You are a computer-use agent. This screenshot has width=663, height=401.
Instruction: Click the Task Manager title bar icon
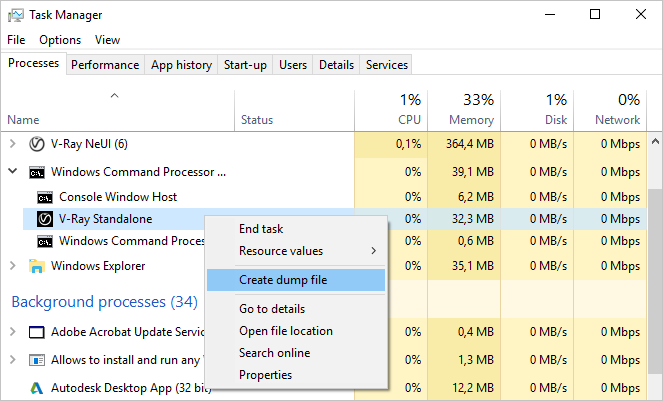(x=16, y=15)
